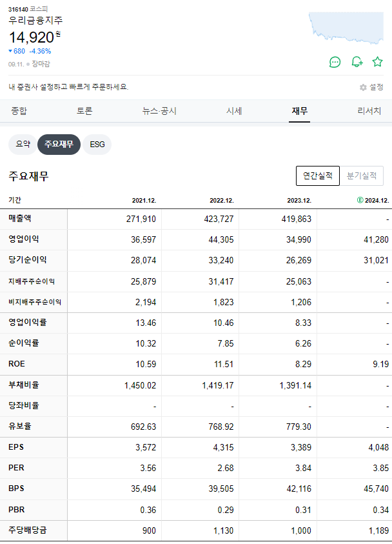
Task: Click the 2024 ROE estimate 9.19
Action: pos(381,365)
